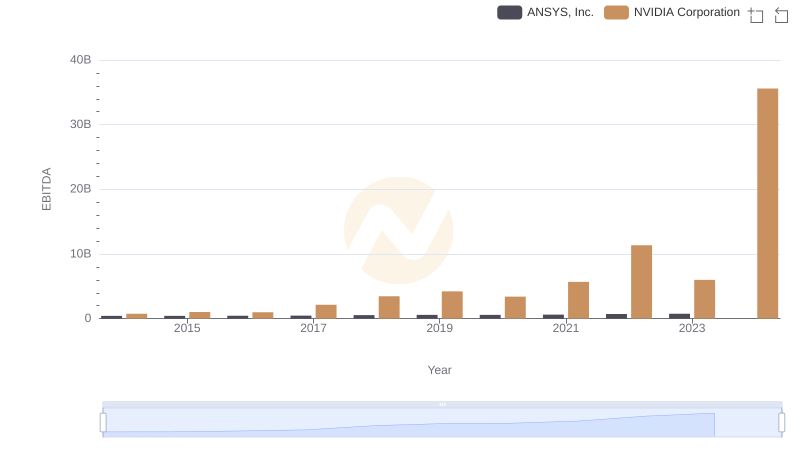The image size is (800, 461).
Task: Click the NVIDIA bar for 2023
Action: pyautogui.click(x=704, y=299)
